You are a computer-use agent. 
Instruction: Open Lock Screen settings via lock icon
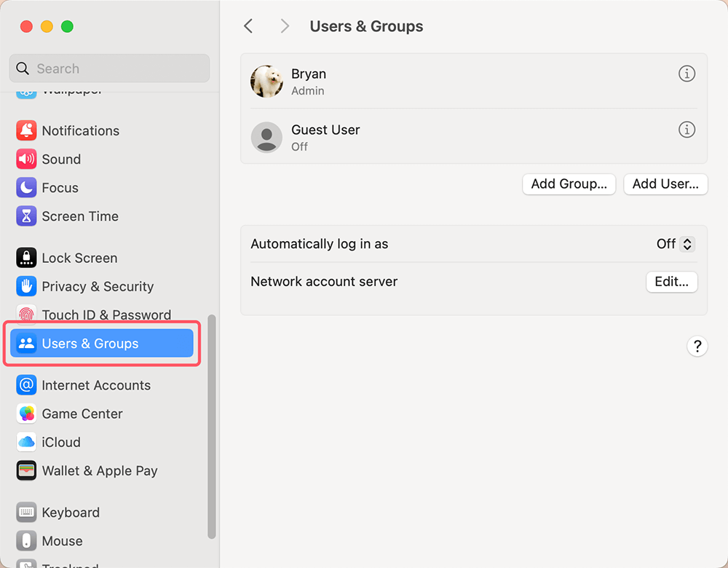pos(26,258)
